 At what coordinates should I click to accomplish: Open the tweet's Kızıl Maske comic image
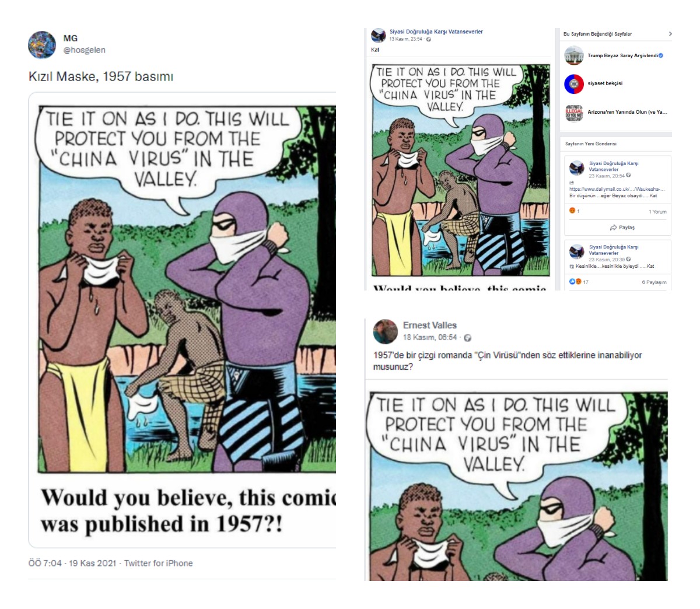click(x=182, y=320)
